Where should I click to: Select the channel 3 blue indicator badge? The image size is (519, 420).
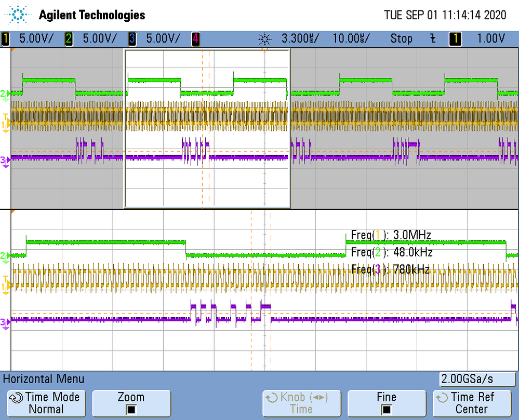coord(132,39)
